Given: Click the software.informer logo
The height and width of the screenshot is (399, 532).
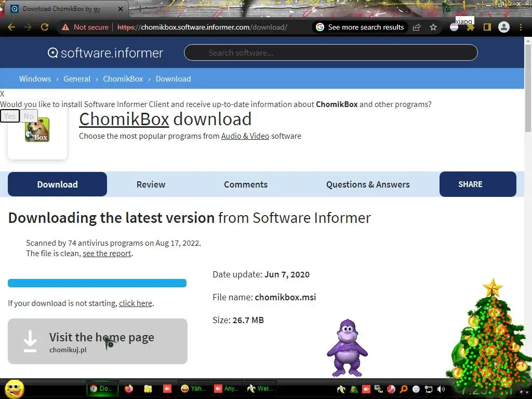Looking at the screenshot, I should tap(105, 53).
